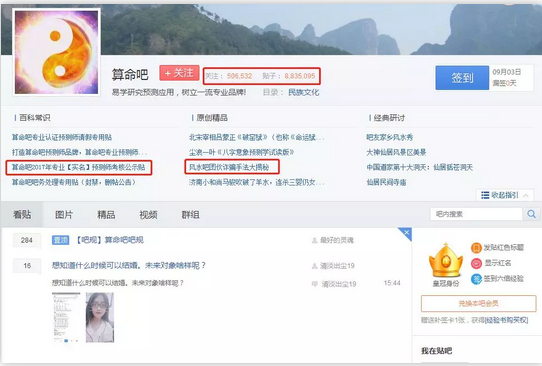Open 大神仙居风景区美景 link
The height and width of the screenshot is (366, 542).
tap(396, 152)
